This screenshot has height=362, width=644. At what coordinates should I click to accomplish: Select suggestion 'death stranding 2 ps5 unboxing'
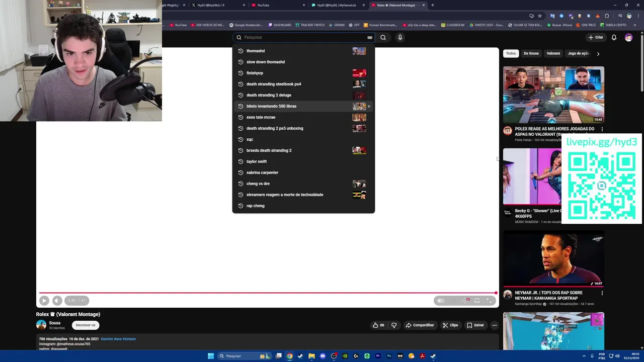[x=303, y=128]
